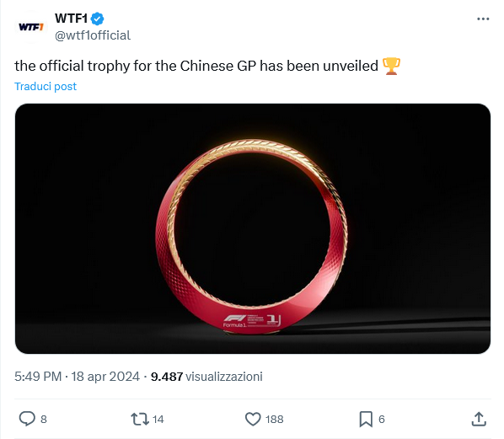
Task: Click the 5:49 PM timestamp
Action: point(38,377)
